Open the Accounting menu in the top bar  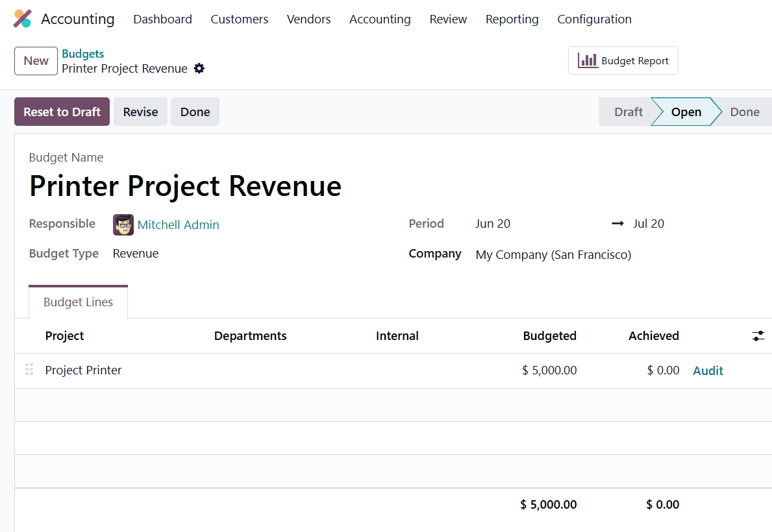[x=380, y=19]
